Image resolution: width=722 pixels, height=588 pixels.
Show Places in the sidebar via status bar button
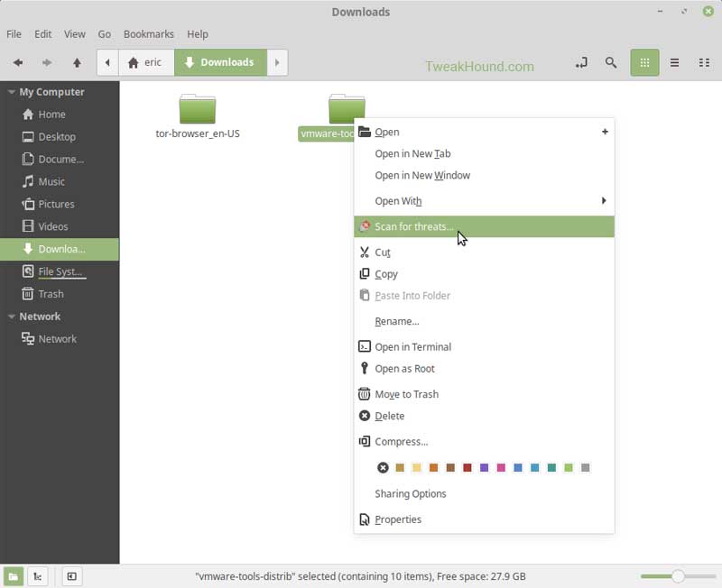coord(14,576)
